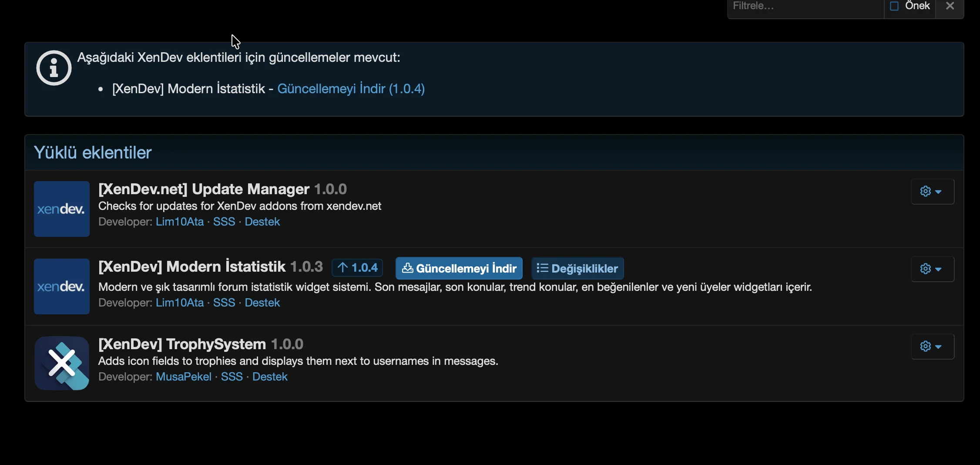Open the MusaPekel developer link

point(183,377)
